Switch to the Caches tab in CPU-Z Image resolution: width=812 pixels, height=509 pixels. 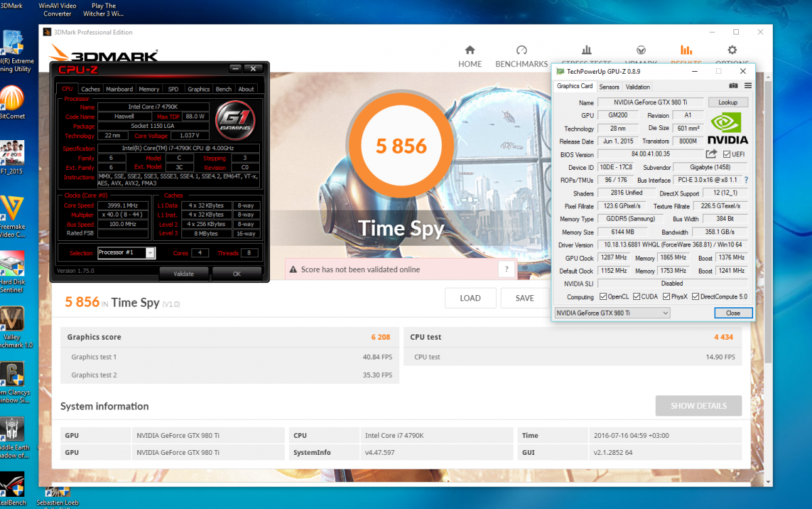point(91,89)
